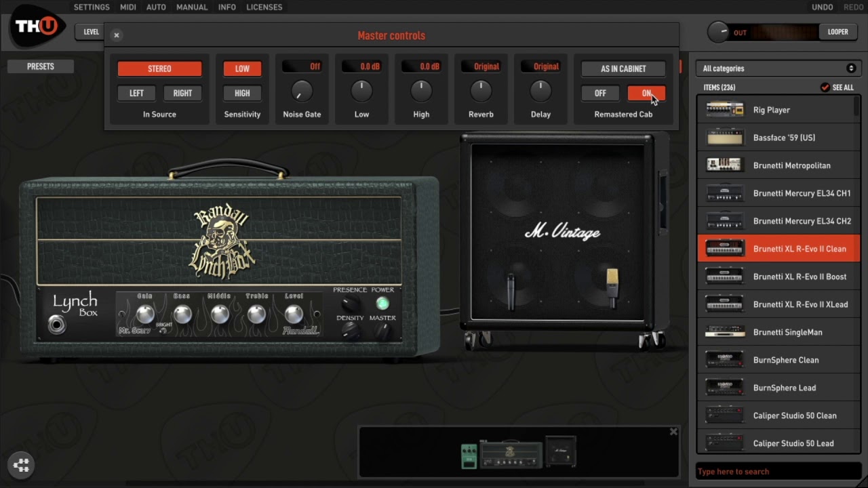Click the Brunetti Mercury EL34 CH2 icon
This screenshot has height=488, width=868.
[724, 220]
